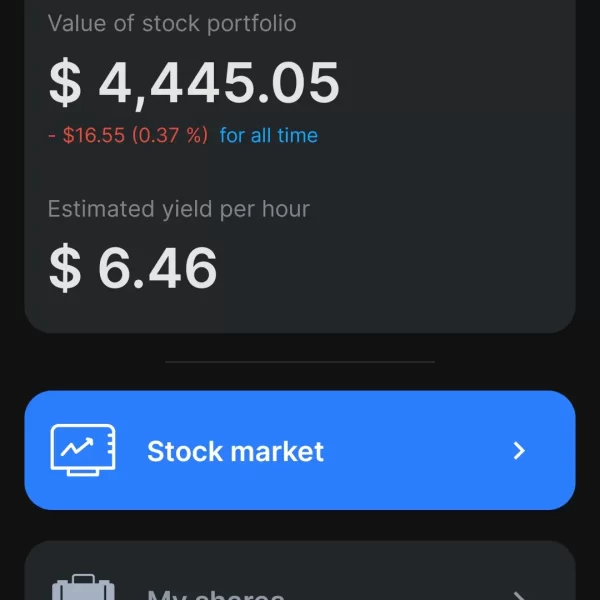The width and height of the screenshot is (600, 600).
Task: Expand Stock market with its chevron arrow
Action: click(x=519, y=451)
